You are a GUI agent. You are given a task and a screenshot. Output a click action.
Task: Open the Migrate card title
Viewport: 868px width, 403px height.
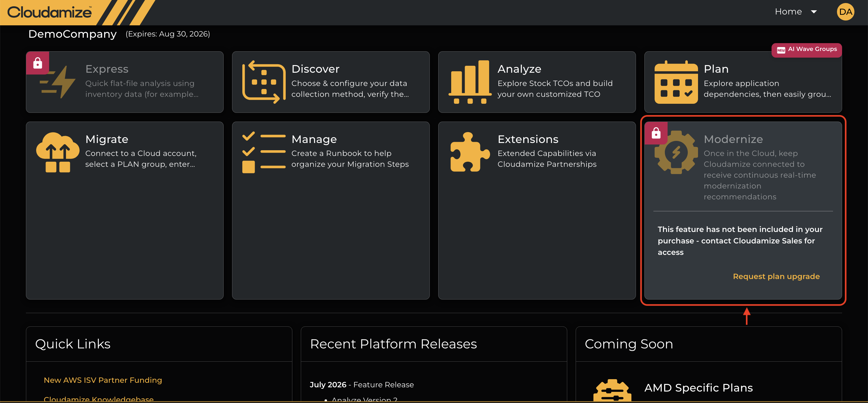107,139
